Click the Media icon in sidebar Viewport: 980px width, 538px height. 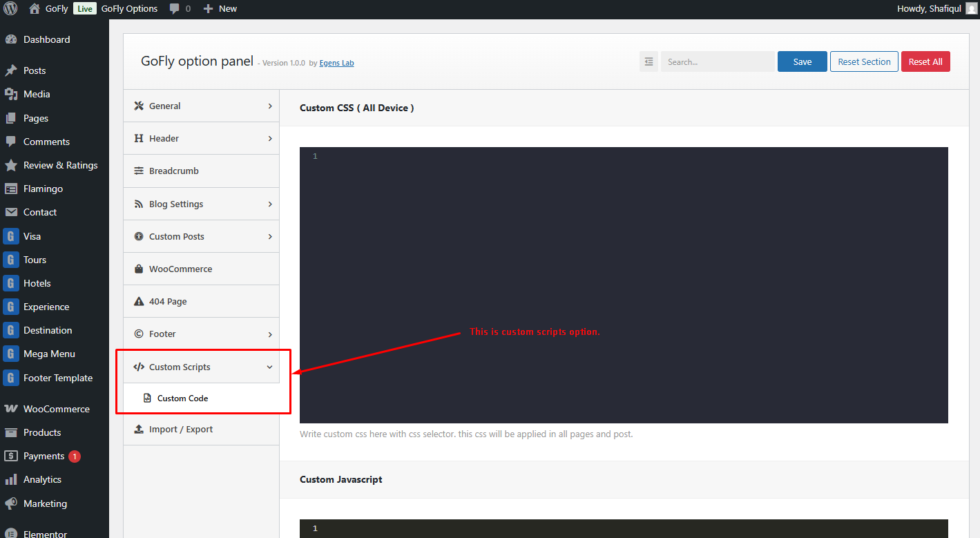11,94
